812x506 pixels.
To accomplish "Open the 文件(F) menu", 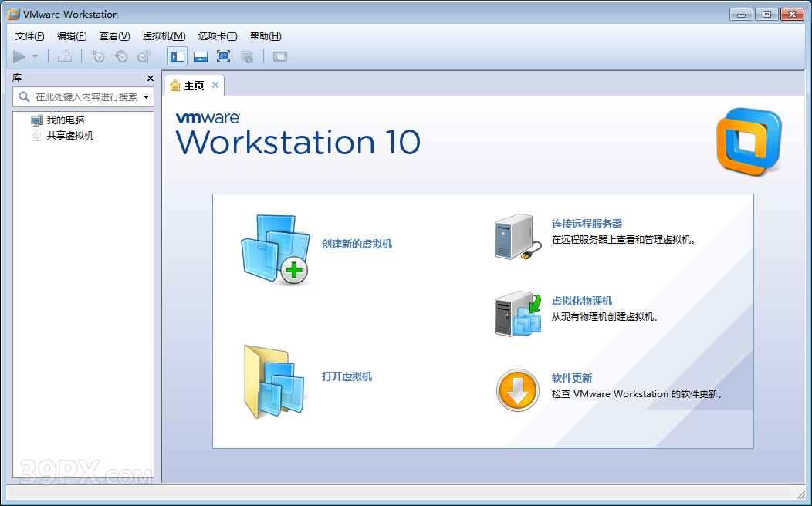I will click(x=29, y=35).
